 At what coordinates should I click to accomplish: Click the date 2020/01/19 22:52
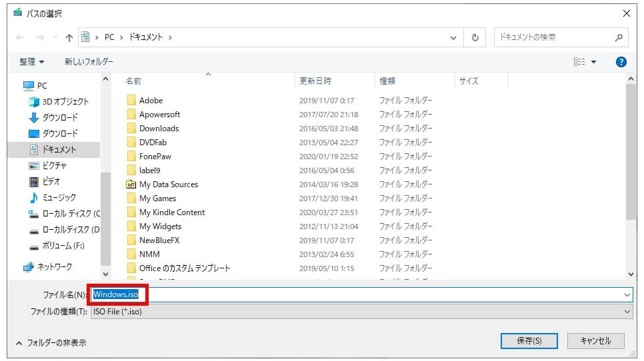coord(329,157)
